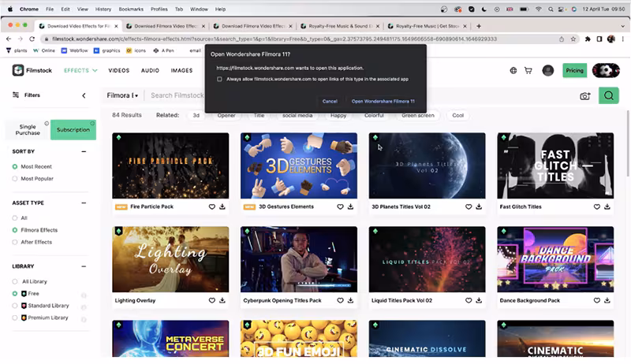Collapse the ASSET TYPE section
This screenshot has width=631, height=364.
click(84, 203)
